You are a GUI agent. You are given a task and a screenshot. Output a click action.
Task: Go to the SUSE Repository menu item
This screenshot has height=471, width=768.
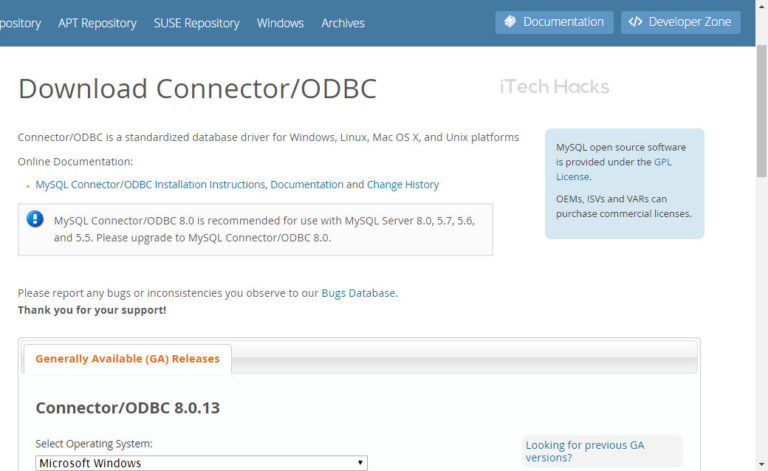[198, 23]
